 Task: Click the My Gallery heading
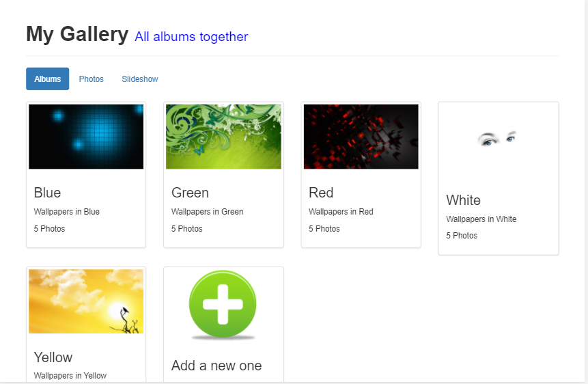[77, 34]
